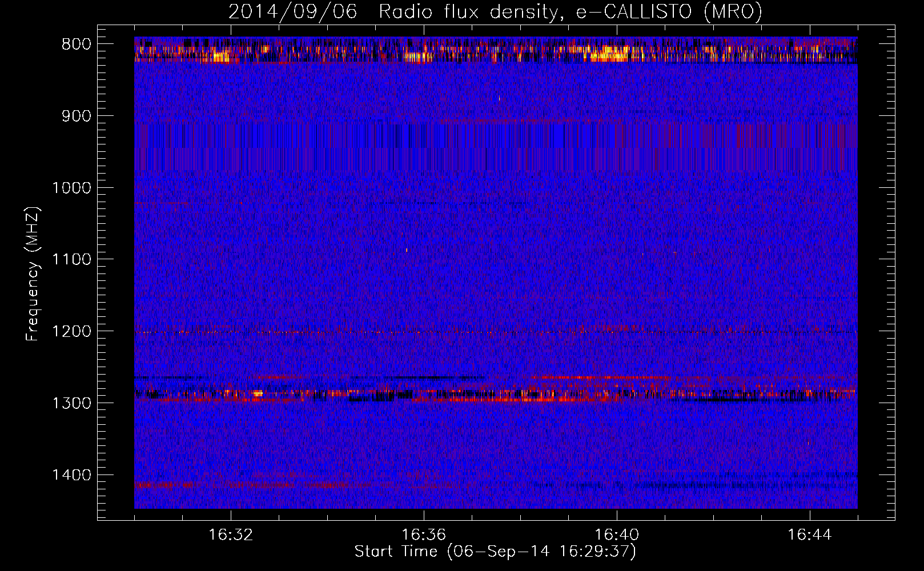Click the 16:44 time tick label
Image resolution: width=924 pixels, height=571 pixels.
tap(810, 535)
